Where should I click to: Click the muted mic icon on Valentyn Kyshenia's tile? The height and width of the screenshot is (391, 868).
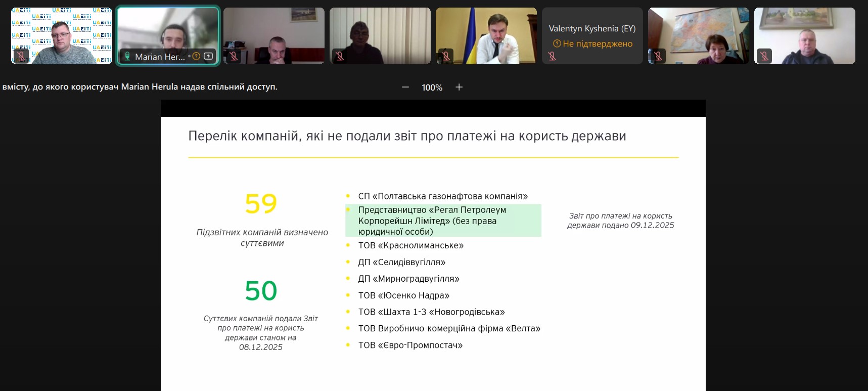(552, 56)
